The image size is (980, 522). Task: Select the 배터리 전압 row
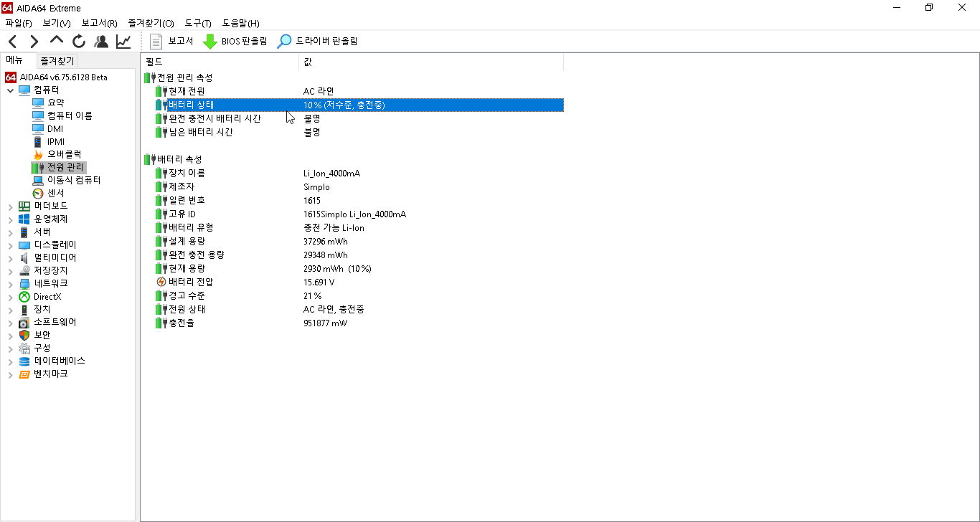(x=359, y=282)
